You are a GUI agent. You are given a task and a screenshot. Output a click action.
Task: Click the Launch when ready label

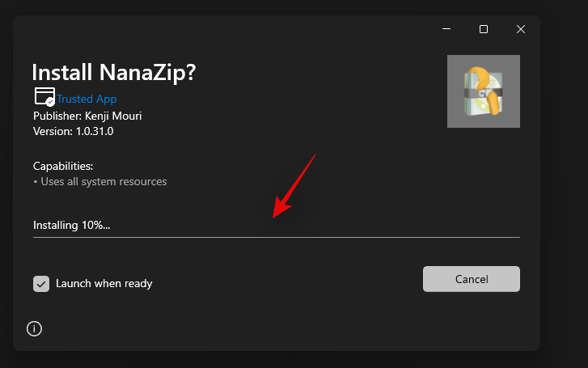(x=104, y=283)
